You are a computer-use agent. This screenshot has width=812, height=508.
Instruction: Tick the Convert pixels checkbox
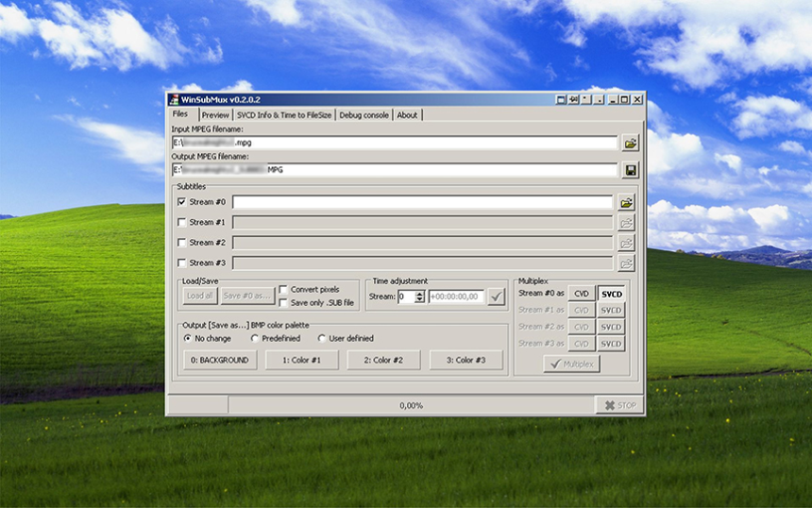[x=283, y=290]
